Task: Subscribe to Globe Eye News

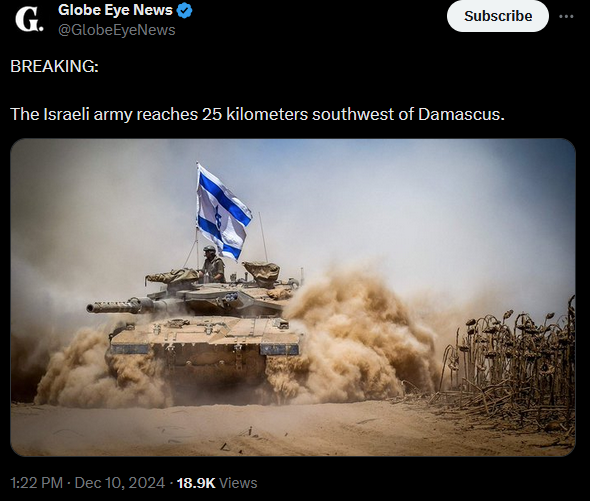Action: (x=498, y=16)
